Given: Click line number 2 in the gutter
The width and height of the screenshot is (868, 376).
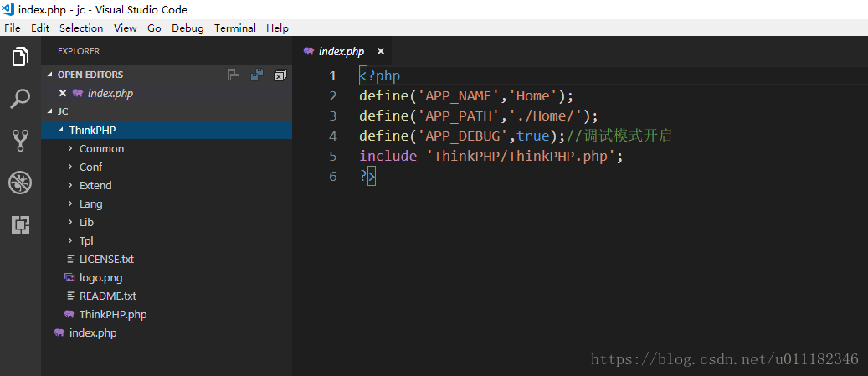Looking at the screenshot, I should pos(332,96).
